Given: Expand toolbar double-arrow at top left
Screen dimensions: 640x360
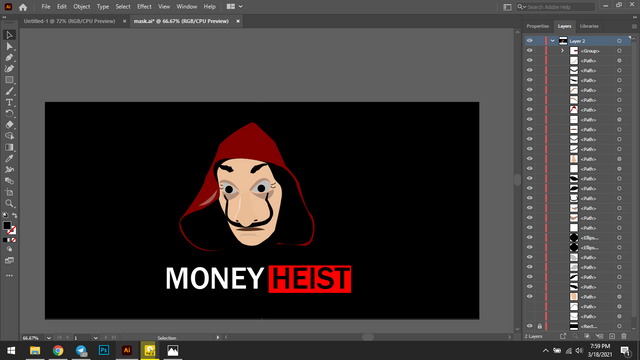Looking at the screenshot, I should (4, 17).
